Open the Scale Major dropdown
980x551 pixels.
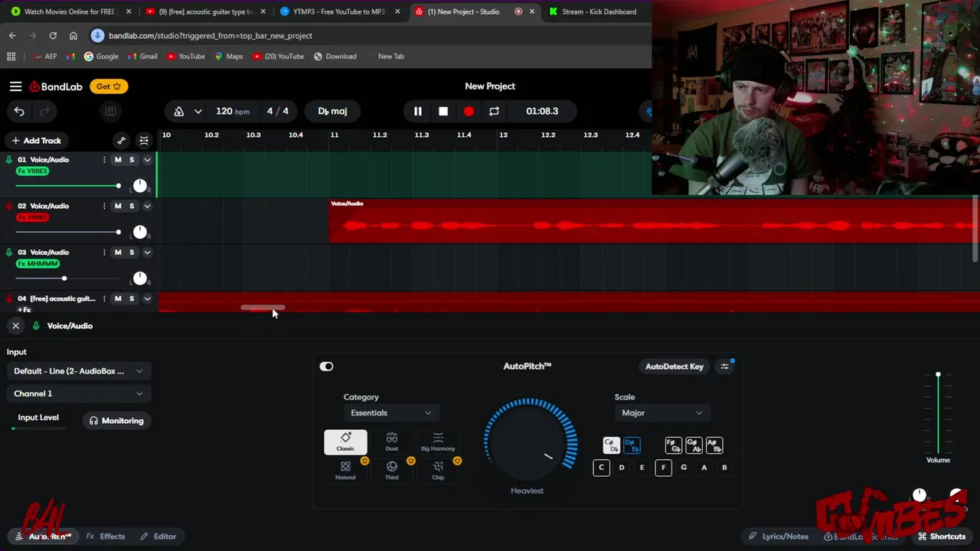(661, 413)
